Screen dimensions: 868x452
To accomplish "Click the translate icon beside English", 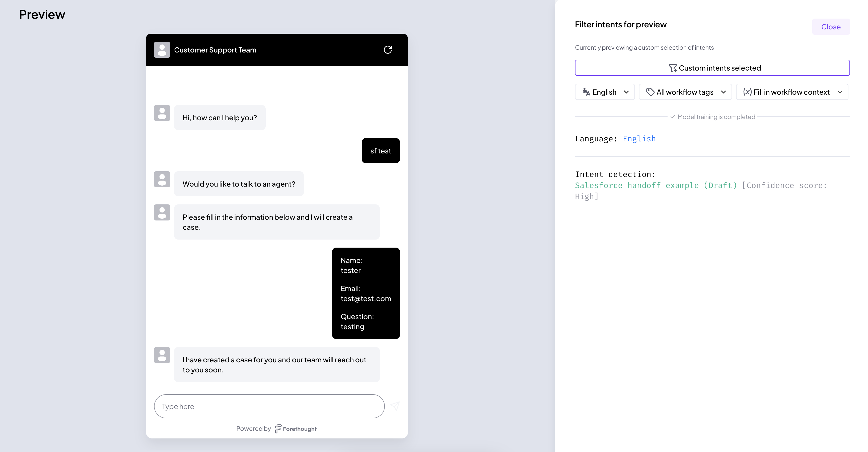I will pyautogui.click(x=586, y=92).
